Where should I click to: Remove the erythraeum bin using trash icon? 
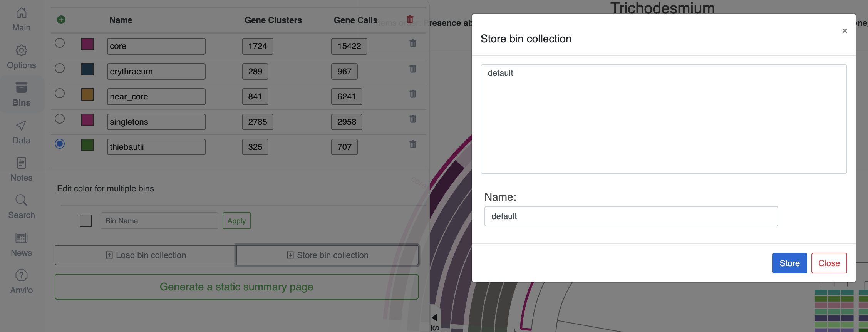413,69
